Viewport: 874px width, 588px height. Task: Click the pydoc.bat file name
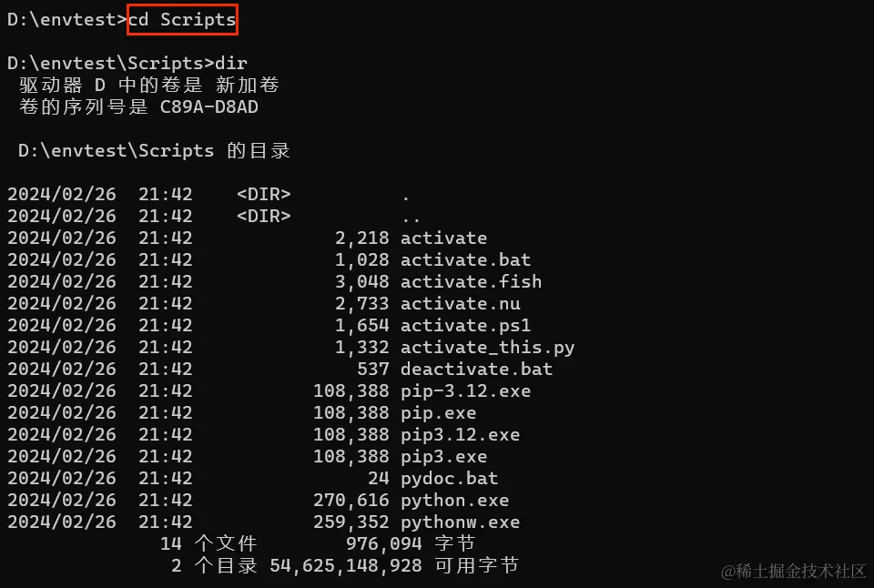(x=449, y=478)
